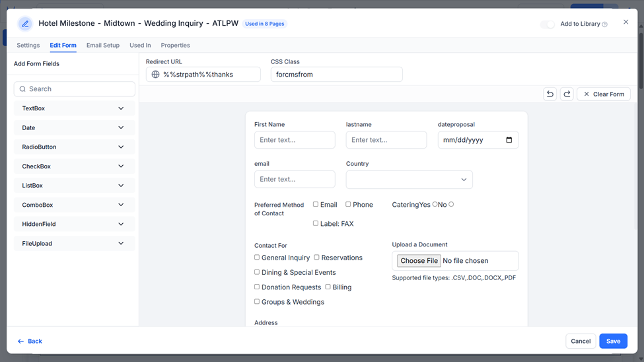
Task: Focus the Search form fields input
Action: [75, 89]
